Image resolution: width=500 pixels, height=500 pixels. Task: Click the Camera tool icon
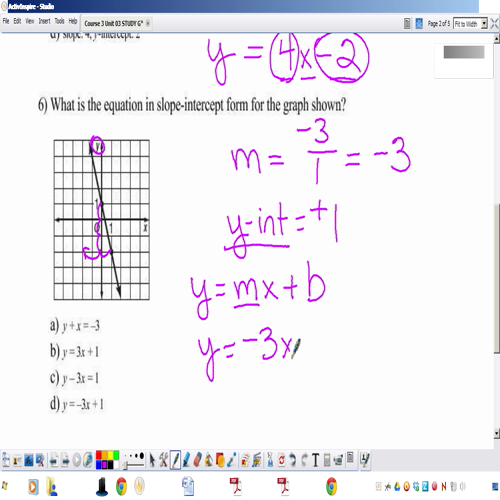click(338, 460)
